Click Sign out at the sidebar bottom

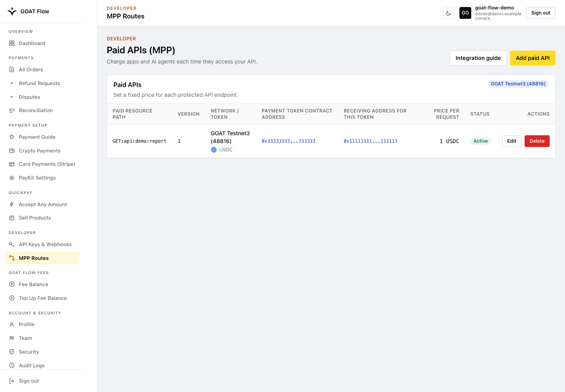(42, 381)
